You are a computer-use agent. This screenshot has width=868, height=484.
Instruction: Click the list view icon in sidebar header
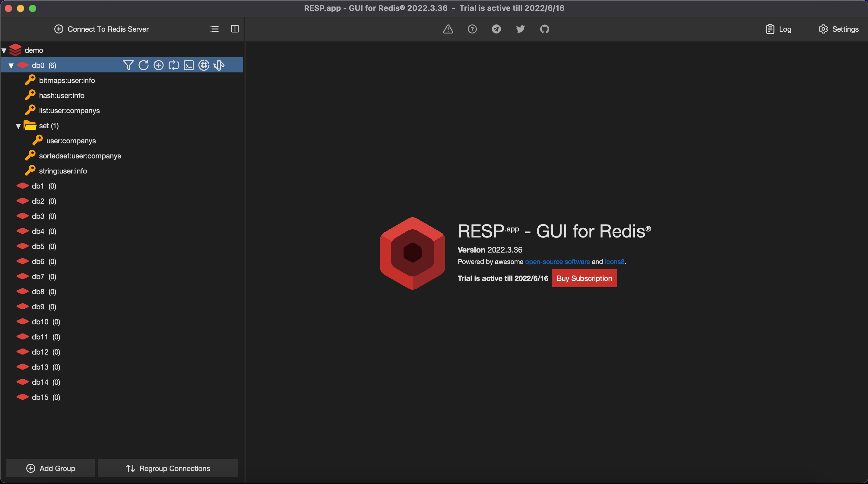[x=214, y=29]
